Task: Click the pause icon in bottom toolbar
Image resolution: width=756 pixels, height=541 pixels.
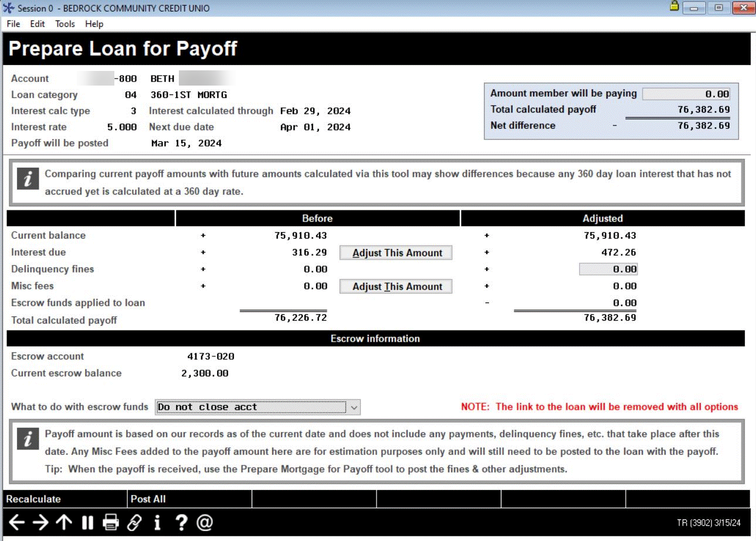Action: (87, 522)
